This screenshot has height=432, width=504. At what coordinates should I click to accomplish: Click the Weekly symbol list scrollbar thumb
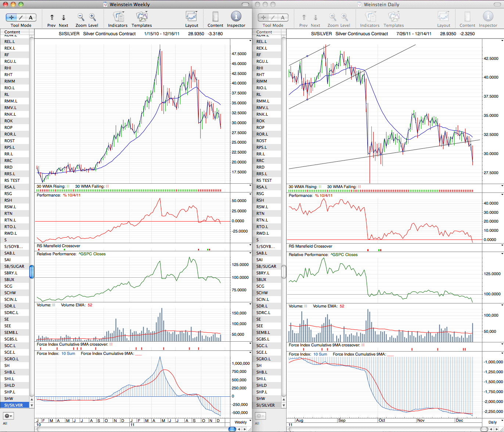click(32, 272)
